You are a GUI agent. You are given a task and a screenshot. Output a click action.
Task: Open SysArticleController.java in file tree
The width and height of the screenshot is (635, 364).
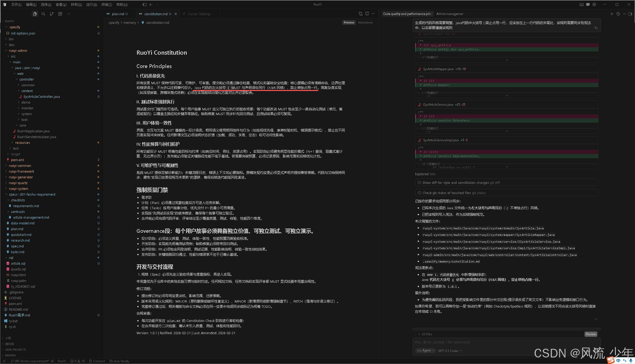(41, 96)
